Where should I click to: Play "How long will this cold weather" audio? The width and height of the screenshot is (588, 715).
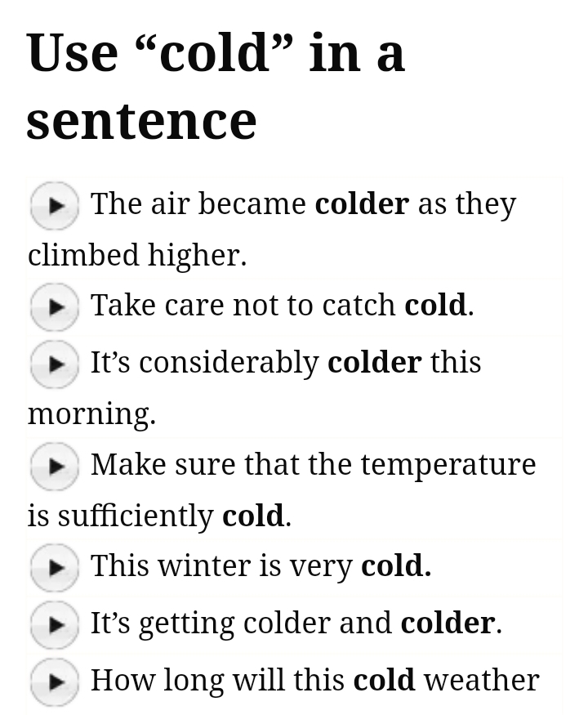coord(54,681)
